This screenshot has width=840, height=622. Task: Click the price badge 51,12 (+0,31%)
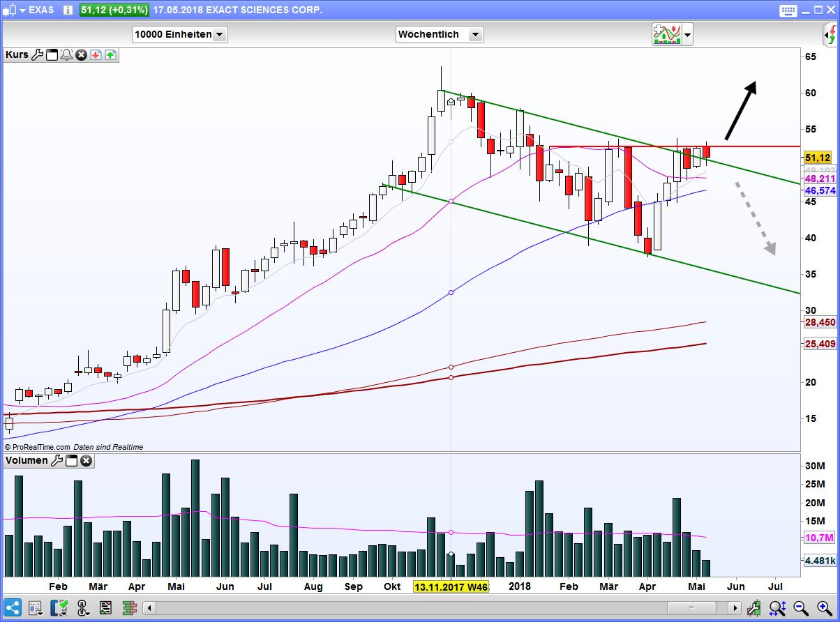tap(114, 10)
